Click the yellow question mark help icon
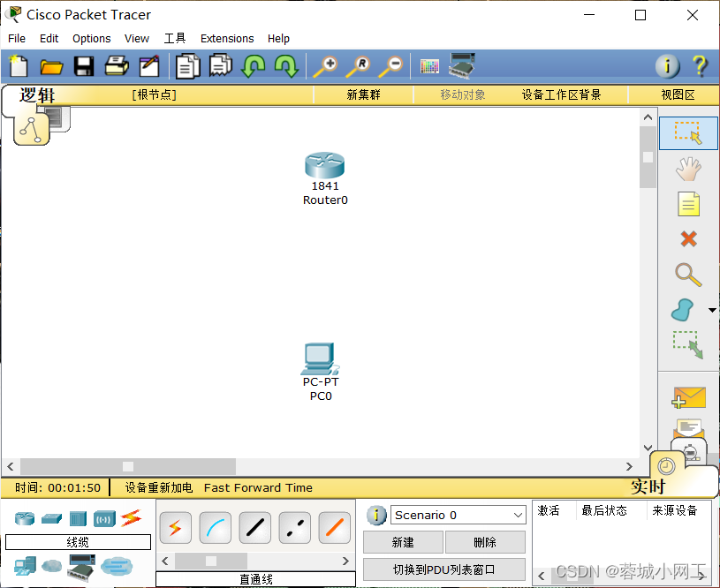The image size is (720, 588). pyautogui.click(x=700, y=66)
